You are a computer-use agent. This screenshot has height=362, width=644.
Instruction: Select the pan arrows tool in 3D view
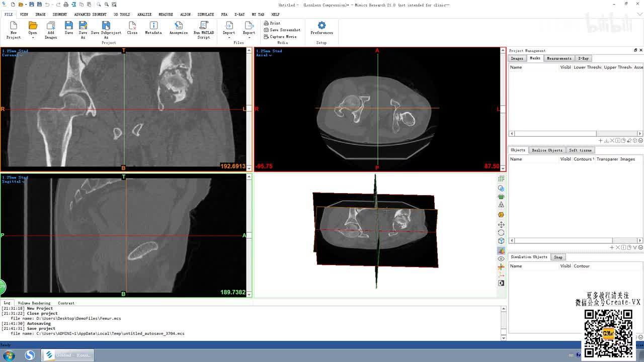pos(501,225)
